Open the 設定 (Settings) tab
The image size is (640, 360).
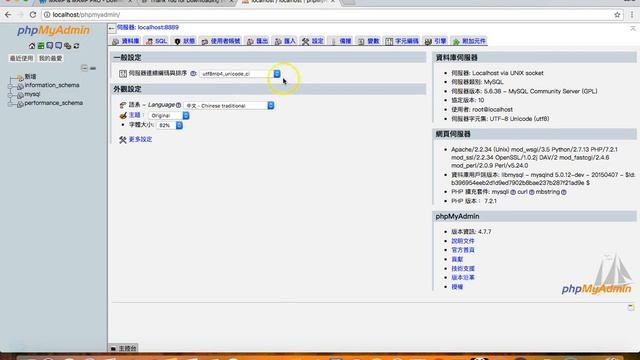click(x=313, y=41)
